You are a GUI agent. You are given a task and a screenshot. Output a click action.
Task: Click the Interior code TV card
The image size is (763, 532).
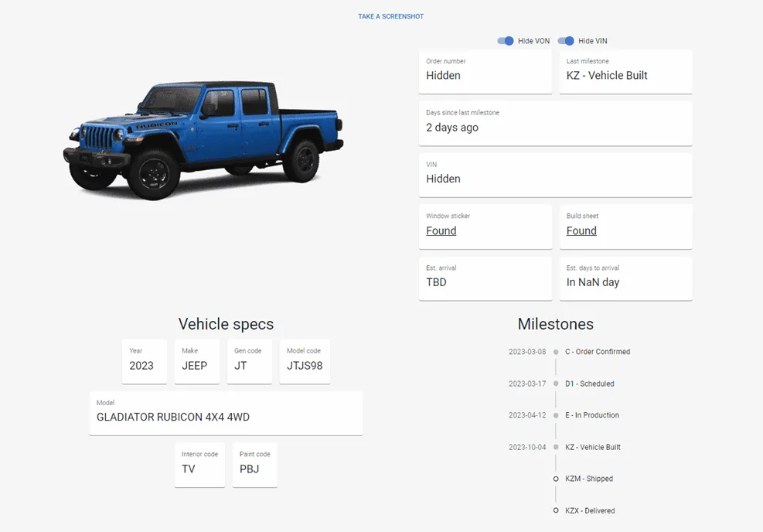199,465
